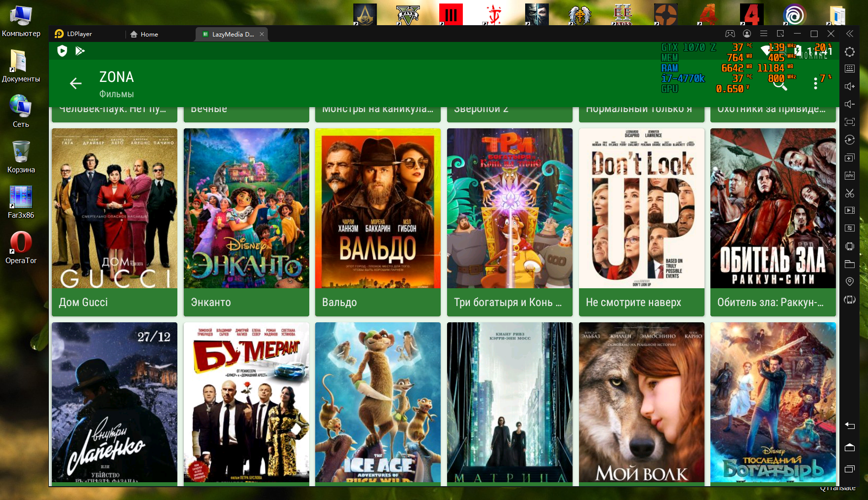Click the location pin icon
868x500 pixels.
(849, 281)
